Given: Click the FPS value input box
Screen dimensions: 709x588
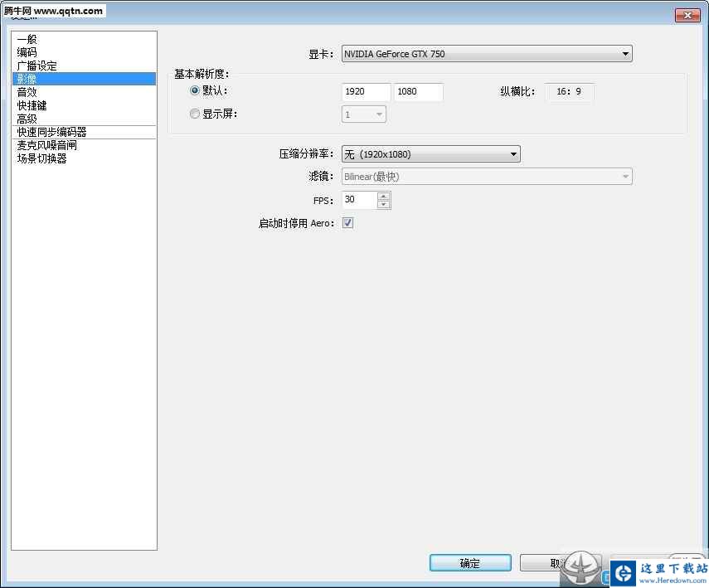Looking at the screenshot, I should 359,200.
